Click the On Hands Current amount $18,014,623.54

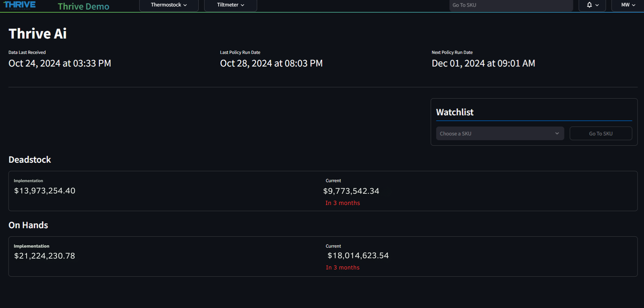coord(358,256)
